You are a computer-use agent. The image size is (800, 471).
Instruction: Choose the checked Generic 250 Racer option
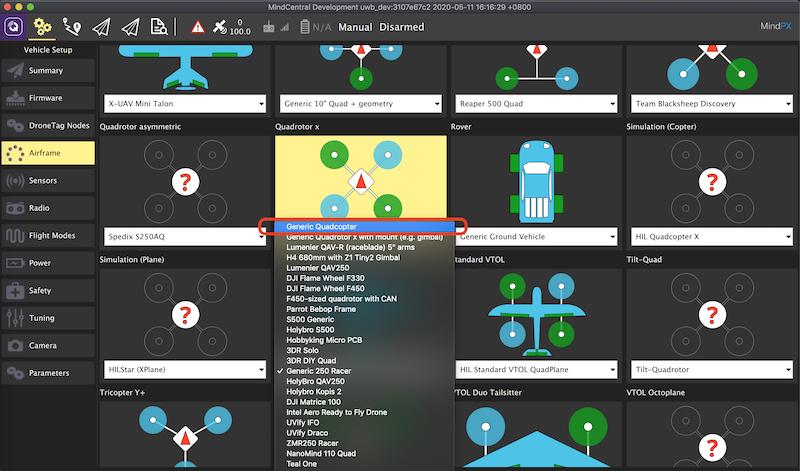point(364,371)
